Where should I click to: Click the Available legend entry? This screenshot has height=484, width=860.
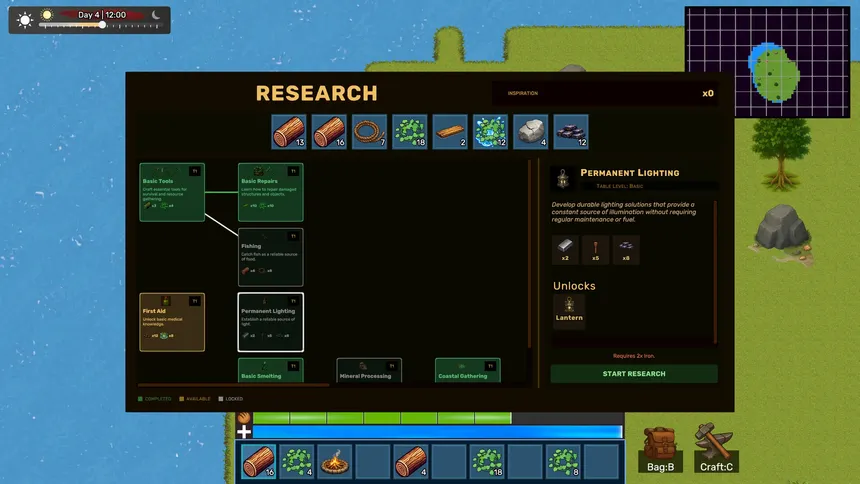195,399
